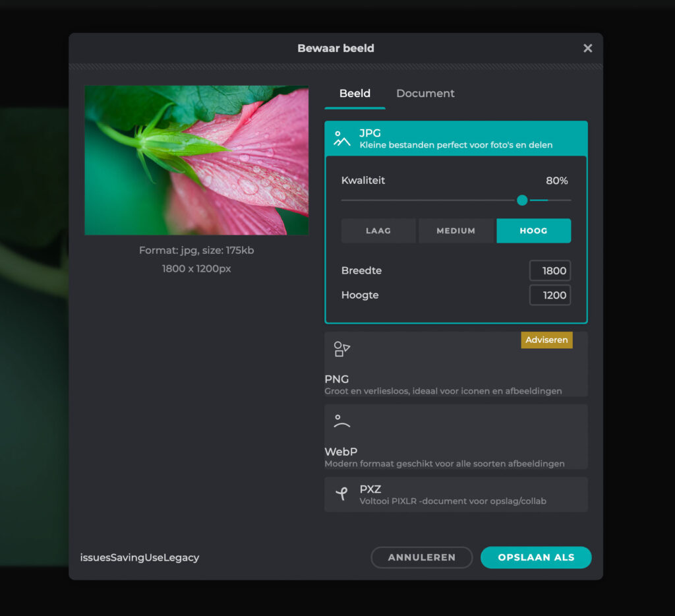Viewport: 675px width, 616px height.
Task: Switch to the Beeld tab
Action: 355,94
